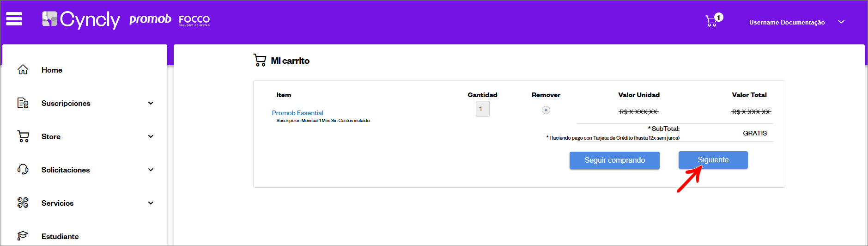Open the Promob Essential product link

pos(297,113)
